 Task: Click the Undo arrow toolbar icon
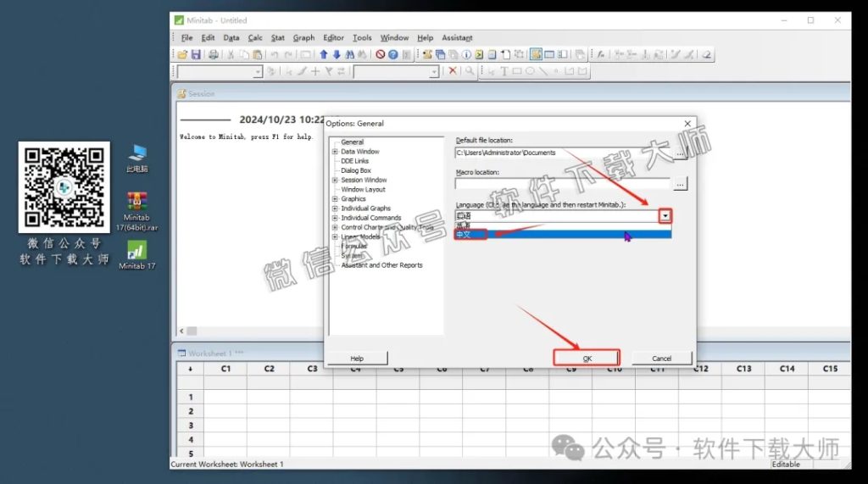click(275, 54)
